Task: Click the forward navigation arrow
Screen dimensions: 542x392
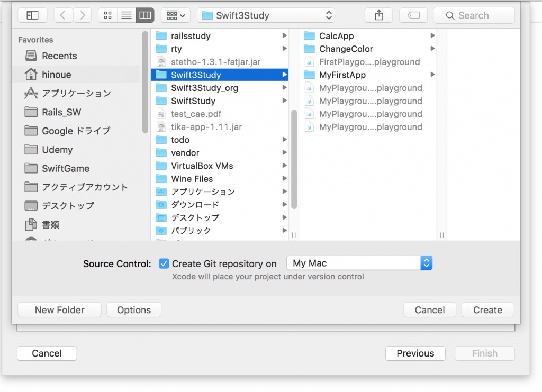Action: 82,15
